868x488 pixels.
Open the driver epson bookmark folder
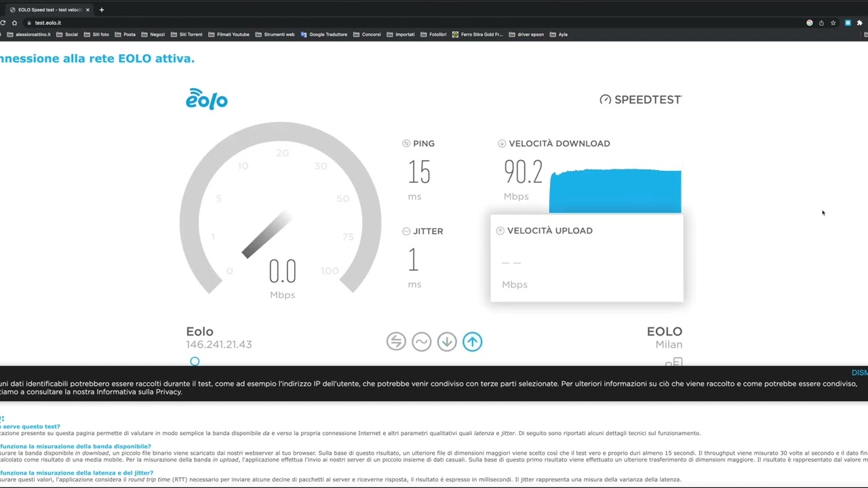526,35
